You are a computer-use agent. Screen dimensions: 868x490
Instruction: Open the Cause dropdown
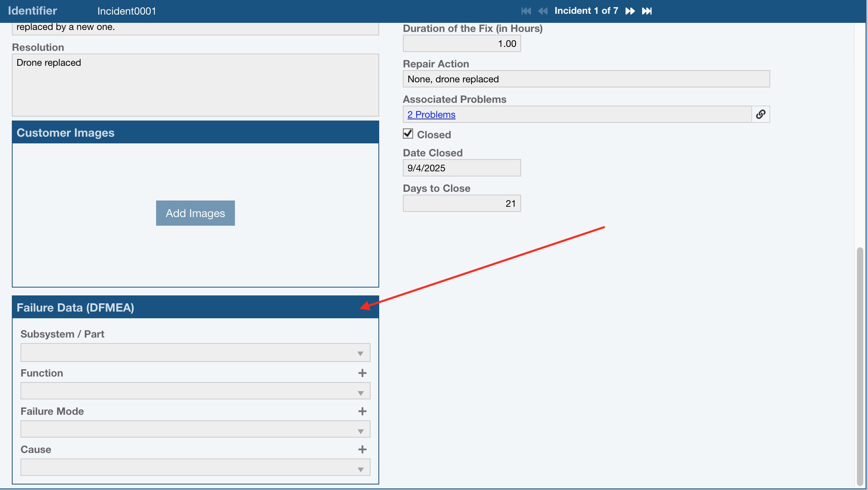pyautogui.click(x=195, y=468)
